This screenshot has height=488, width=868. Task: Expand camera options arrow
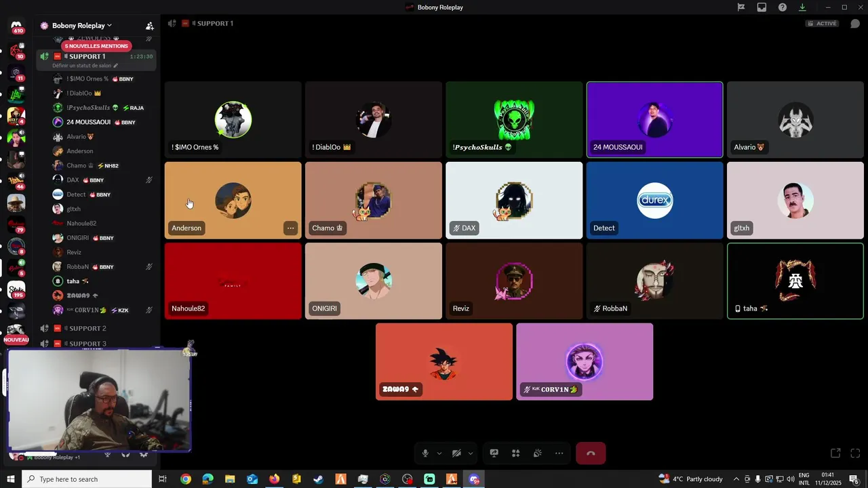(470, 453)
